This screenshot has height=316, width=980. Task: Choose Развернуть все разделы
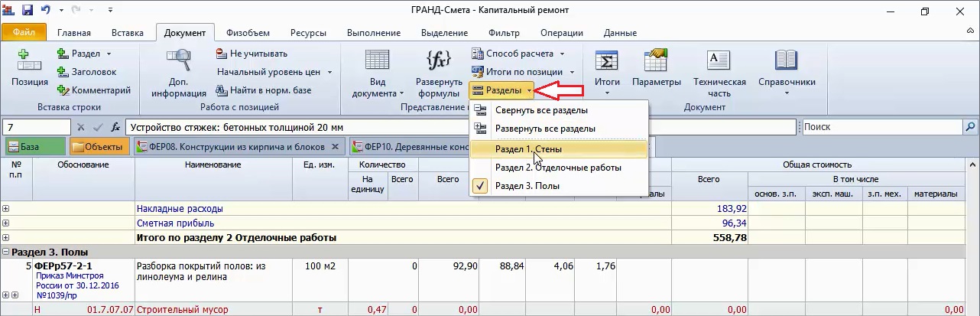click(x=559, y=129)
